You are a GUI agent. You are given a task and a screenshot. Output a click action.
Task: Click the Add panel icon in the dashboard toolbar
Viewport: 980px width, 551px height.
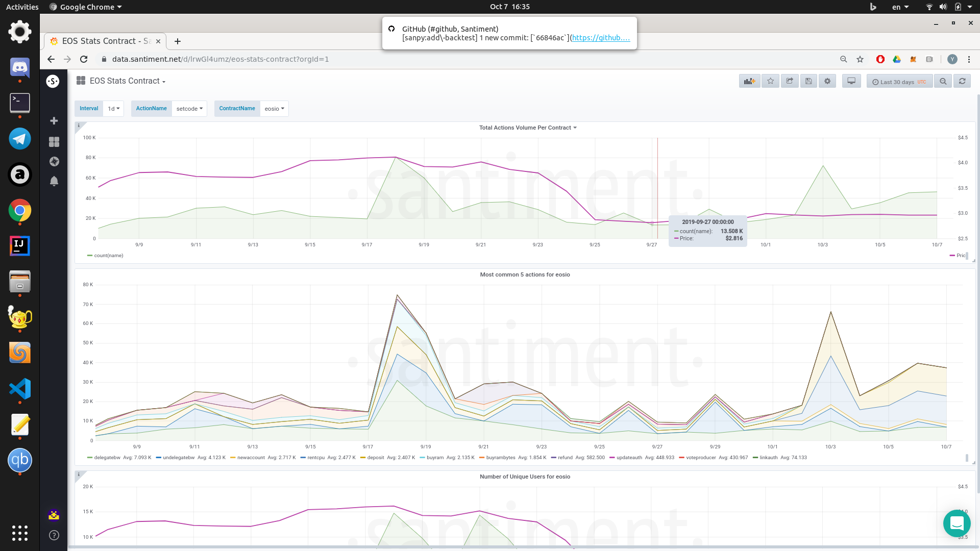(749, 81)
